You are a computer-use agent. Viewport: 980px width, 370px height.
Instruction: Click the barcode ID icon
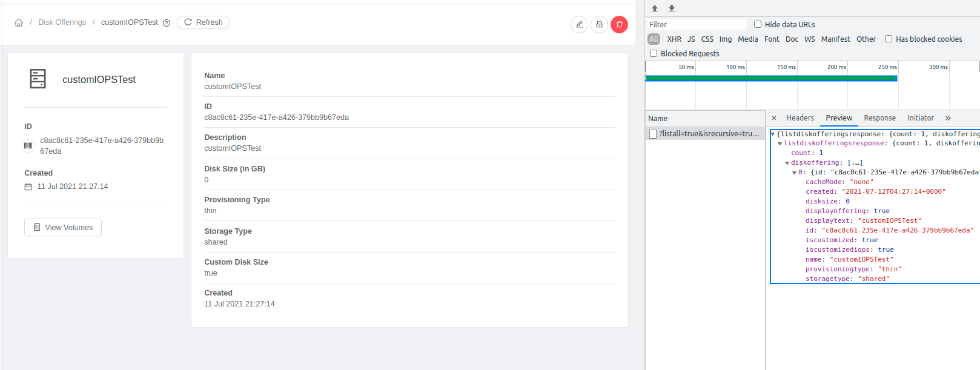tap(28, 145)
